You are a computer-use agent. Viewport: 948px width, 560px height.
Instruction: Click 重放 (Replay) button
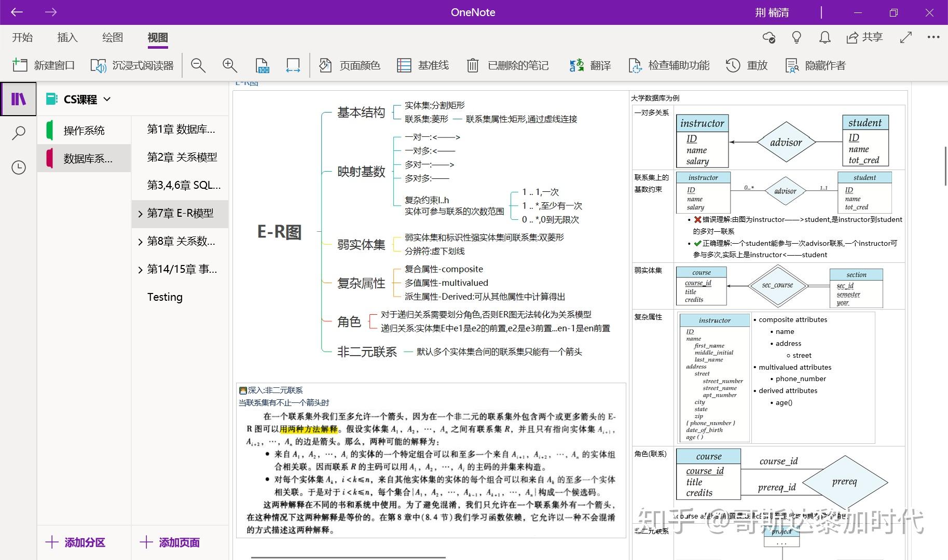click(747, 65)
